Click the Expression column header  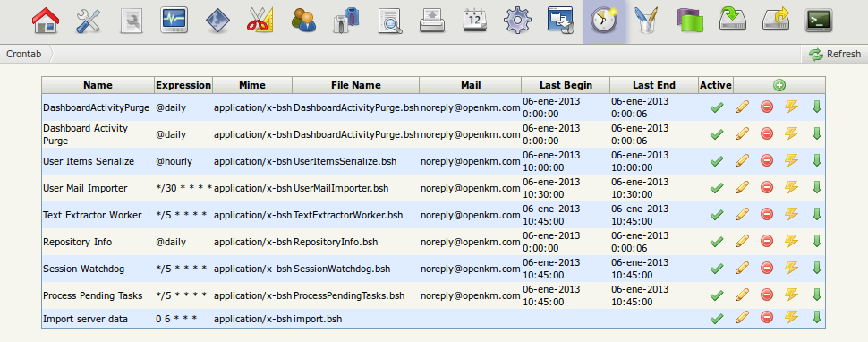[183, 85]
